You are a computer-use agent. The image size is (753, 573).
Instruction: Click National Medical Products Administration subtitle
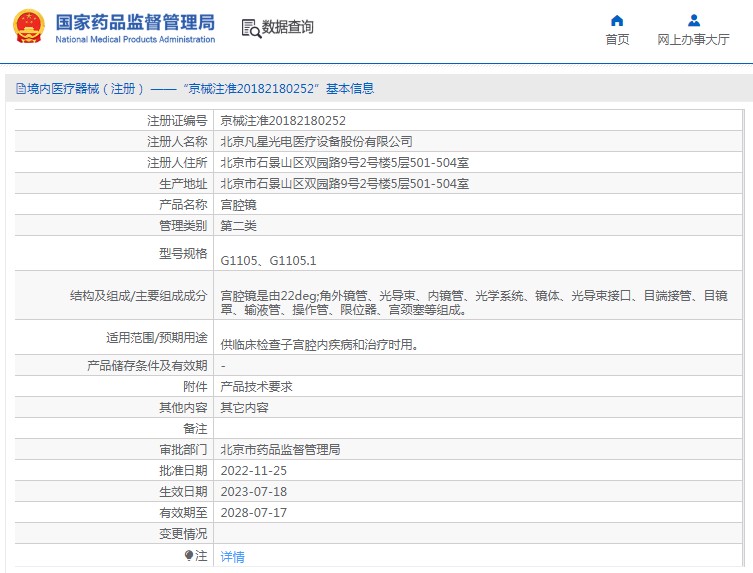(x=135, y=39)
